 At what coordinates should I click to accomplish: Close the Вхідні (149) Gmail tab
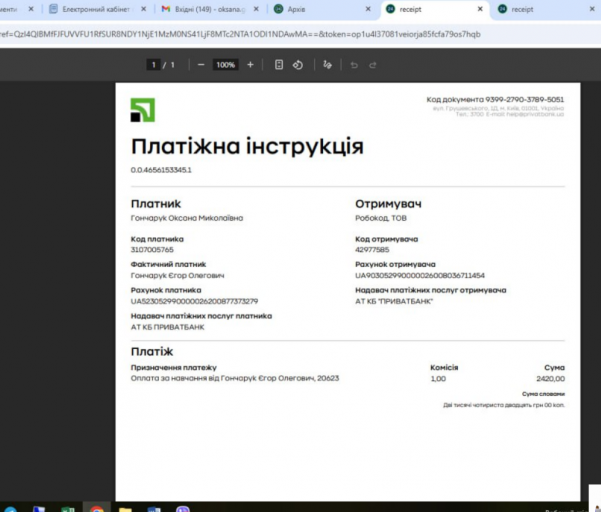256,9
